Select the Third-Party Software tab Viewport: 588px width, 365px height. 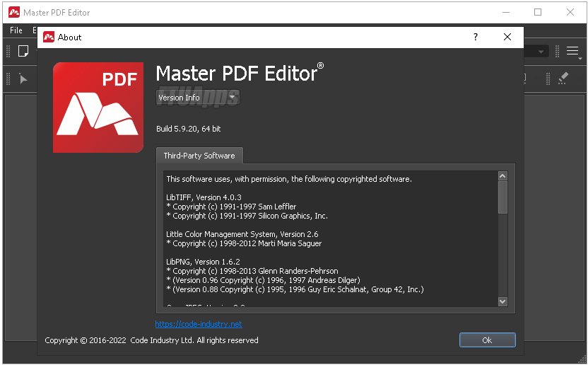point(199,156)
